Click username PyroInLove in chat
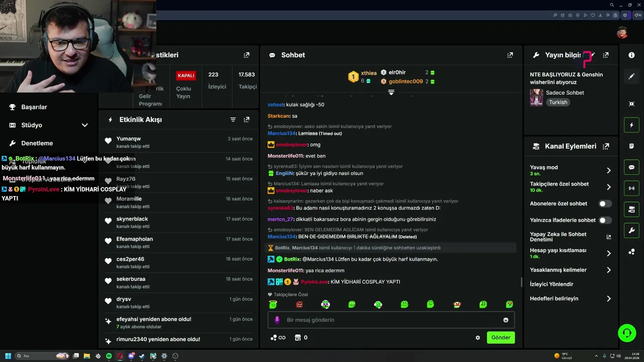 (x=314, y=282)
